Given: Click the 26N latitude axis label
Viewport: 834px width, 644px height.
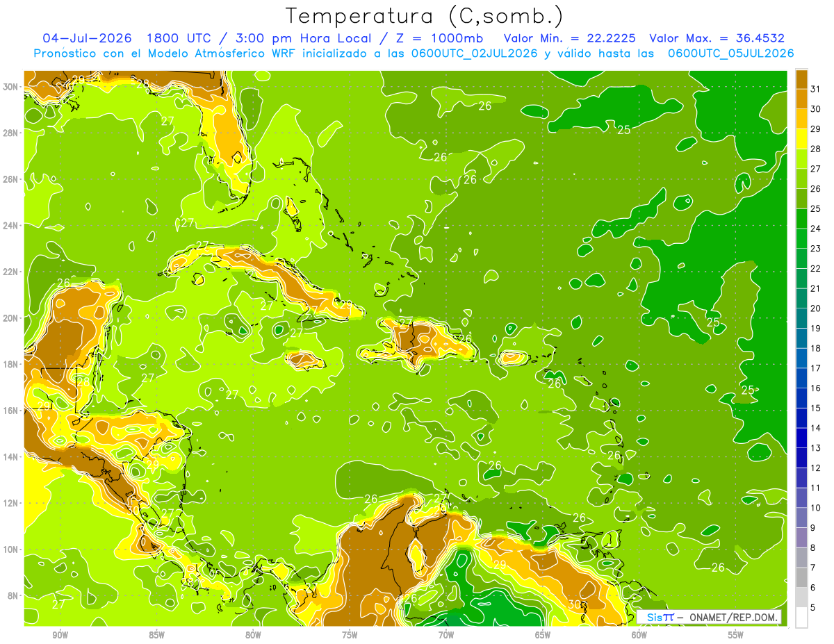Looking at the screenshot, I should [11, 179].
